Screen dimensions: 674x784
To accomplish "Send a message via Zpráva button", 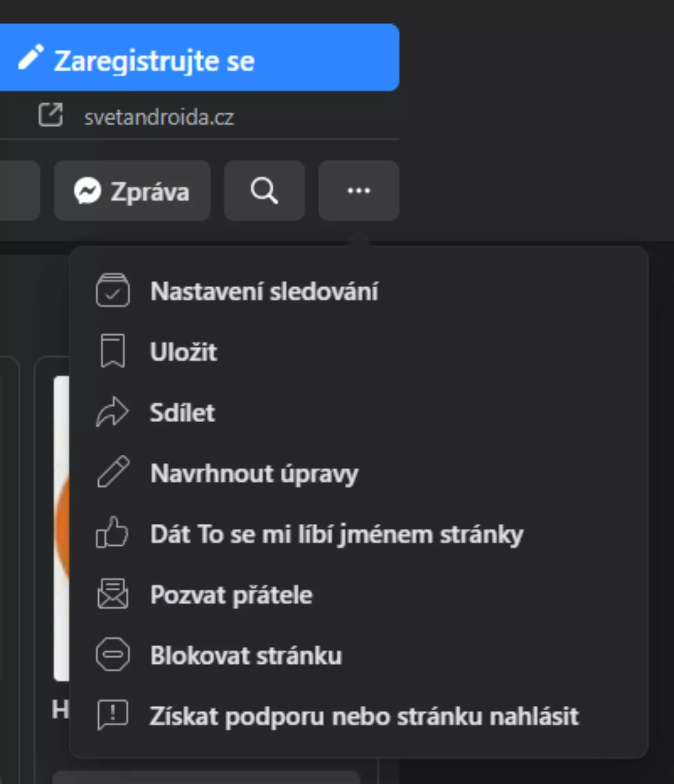I will (132, 191).
